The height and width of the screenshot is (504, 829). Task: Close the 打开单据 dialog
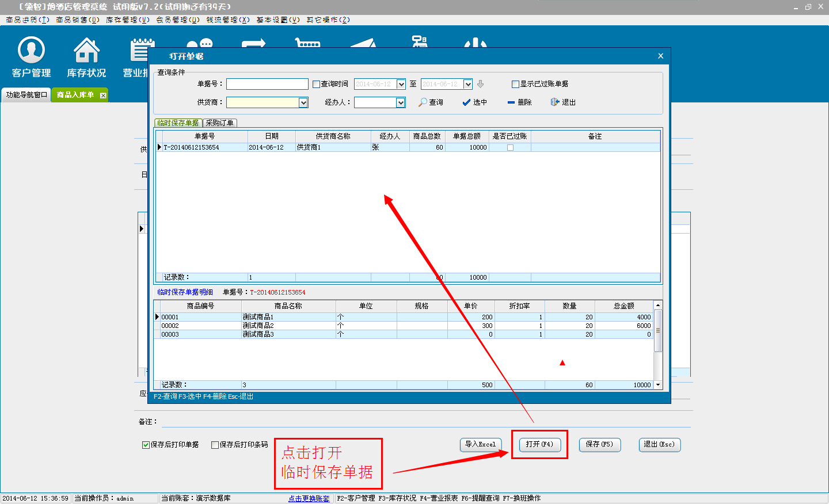(660, 56)
